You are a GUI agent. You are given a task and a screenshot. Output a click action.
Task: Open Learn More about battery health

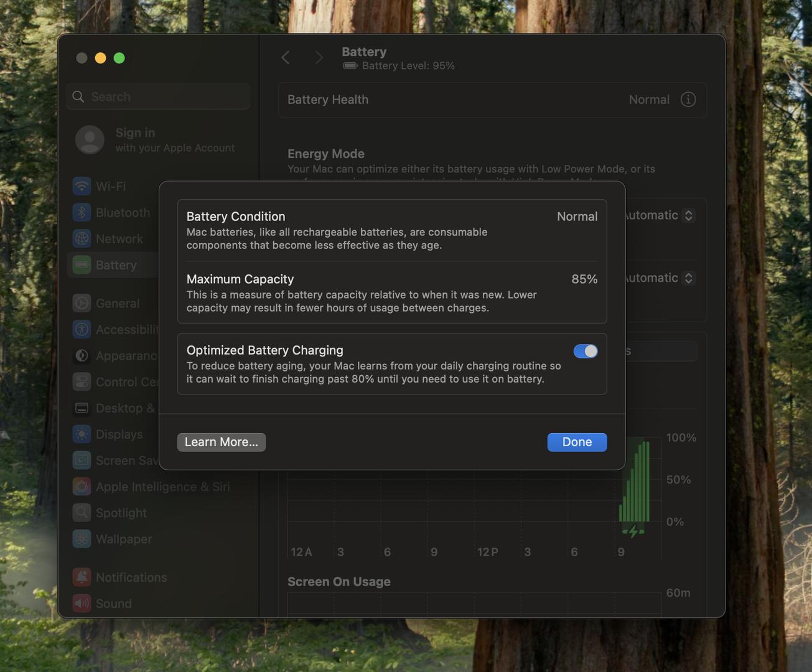[221, 442]
